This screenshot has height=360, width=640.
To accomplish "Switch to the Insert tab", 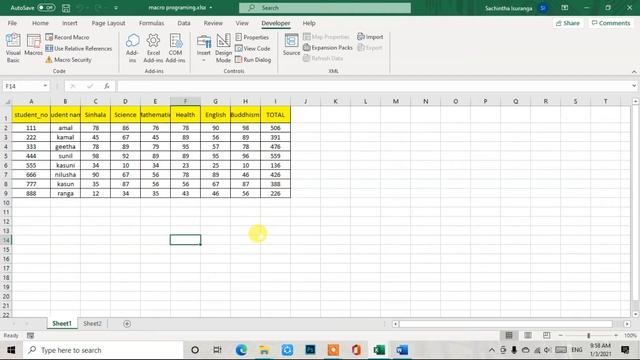I will [70, 23].
